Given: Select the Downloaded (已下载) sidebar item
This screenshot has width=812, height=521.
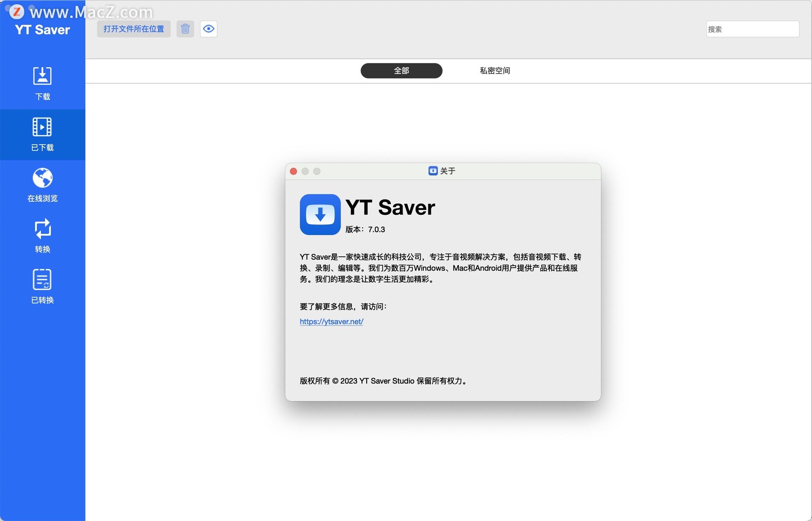Looking at the screenshot, I should (x=42, y=134).
